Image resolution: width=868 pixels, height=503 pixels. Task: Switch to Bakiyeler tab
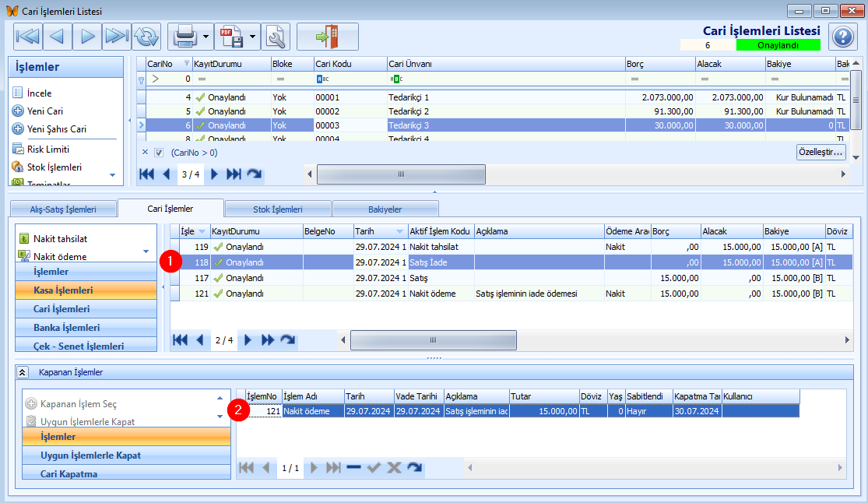pos(385,209)
